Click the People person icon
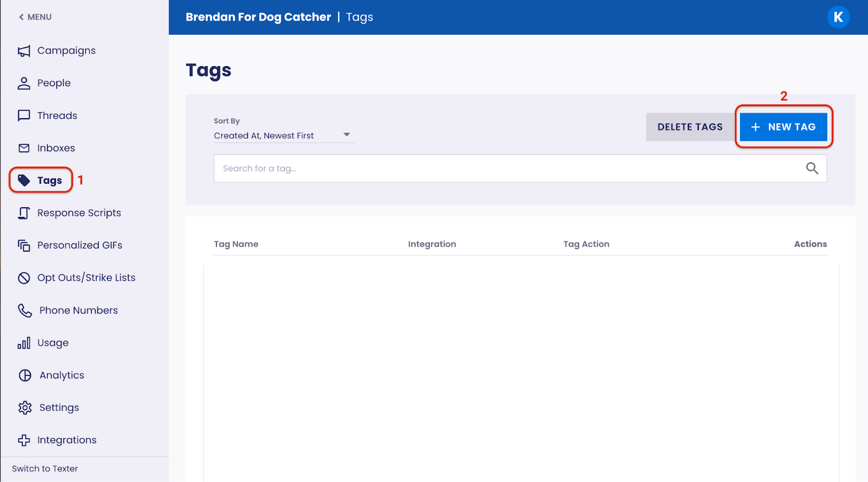Screen dimensions: 868x482 (x=24, y=83)
